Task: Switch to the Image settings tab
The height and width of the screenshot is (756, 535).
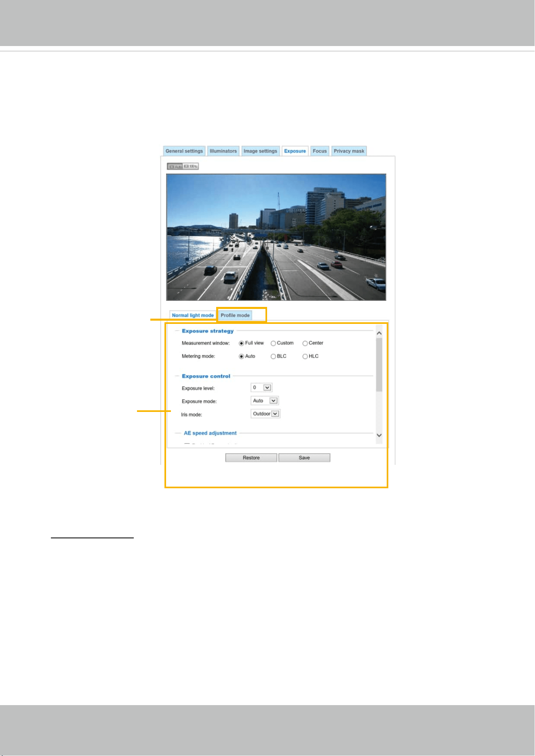Action: click(260, 151)
